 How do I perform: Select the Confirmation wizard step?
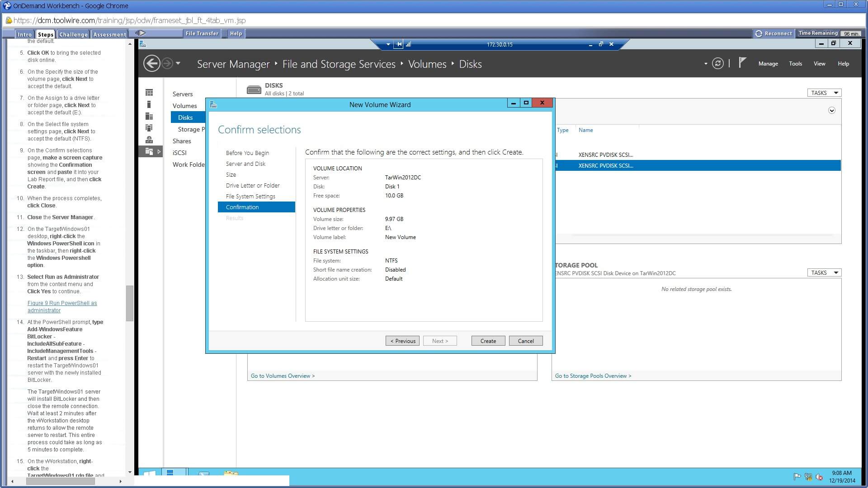(242, 207)
